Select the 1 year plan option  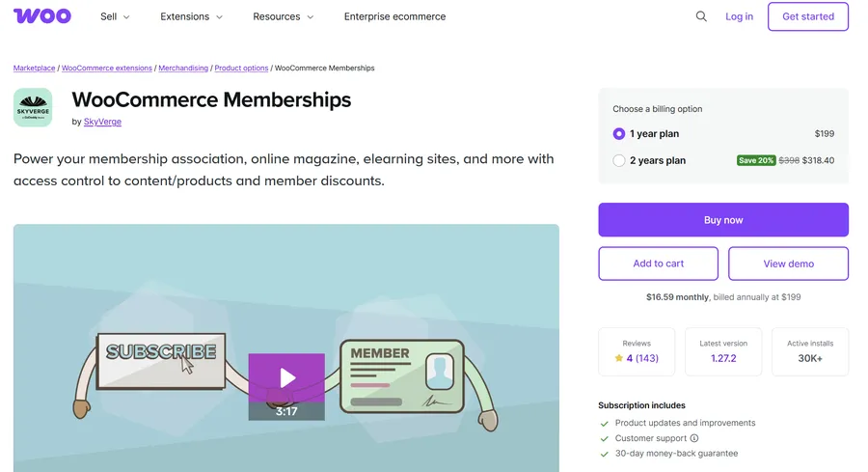[619, 134]
